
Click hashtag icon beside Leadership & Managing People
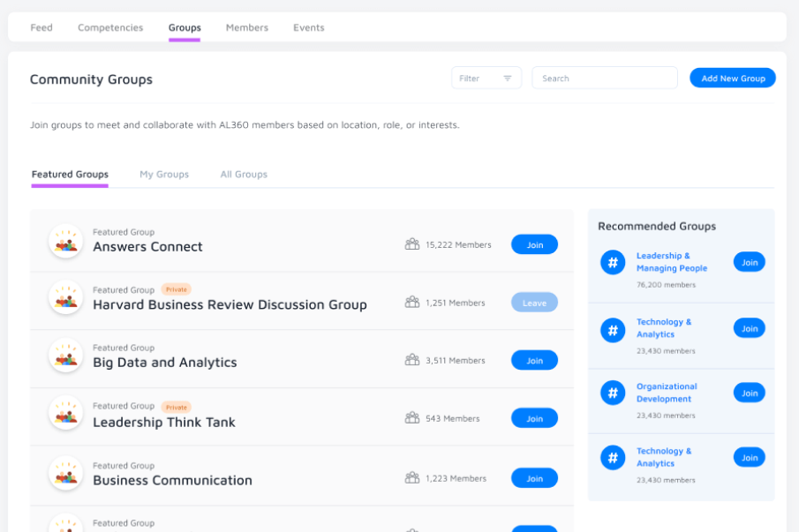(x=613, y=262)
